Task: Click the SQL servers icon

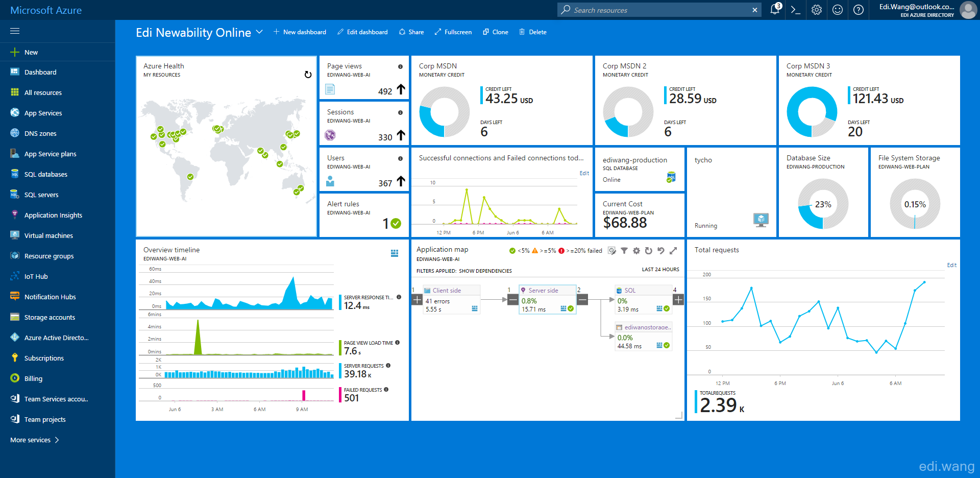Action: click(x=15, y=194)
